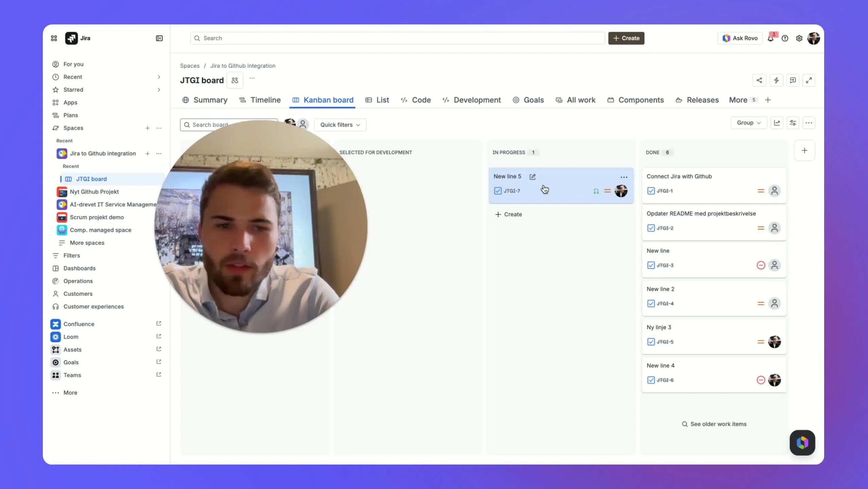
Task: Open view settings sliders icon
Action: [x=793, y=123]
